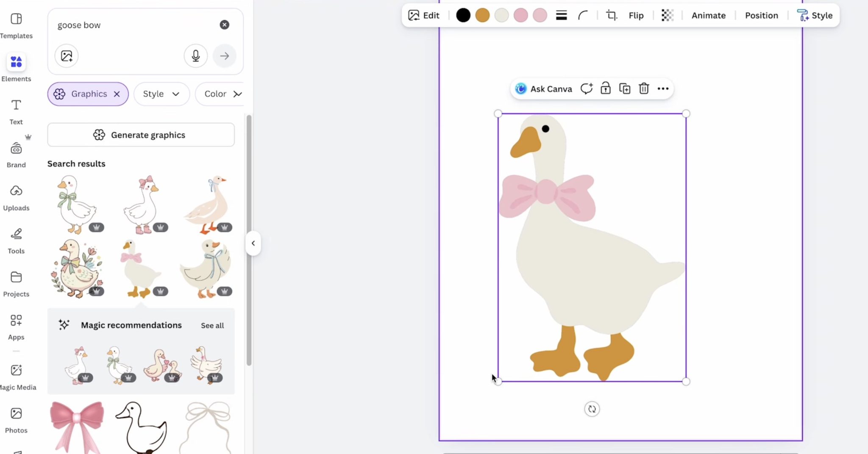
Task: Remove the Graphics filter chip
Action: coord(117,94)
